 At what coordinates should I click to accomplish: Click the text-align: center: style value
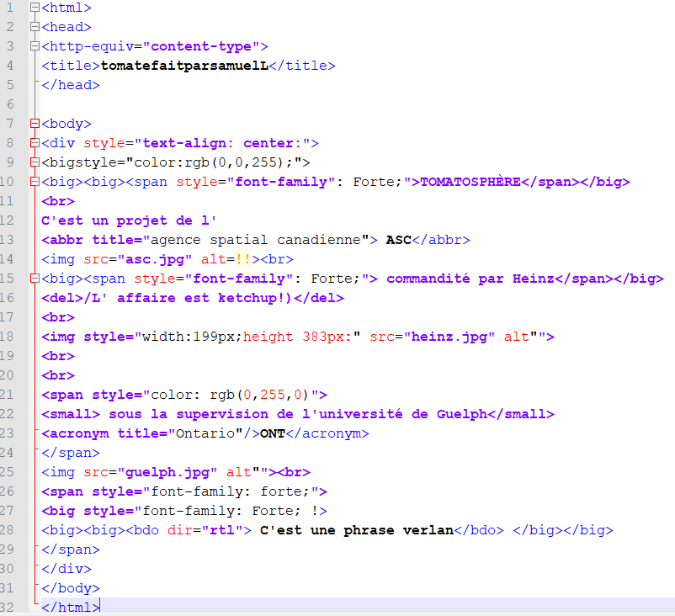222,143
